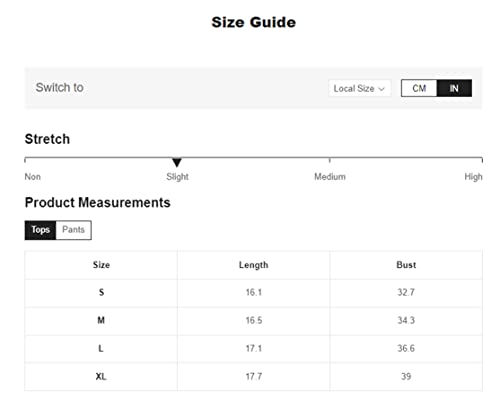Click the Product Measurements heading
The width and height of the screenshot is (500, 401).
[98, 203]
